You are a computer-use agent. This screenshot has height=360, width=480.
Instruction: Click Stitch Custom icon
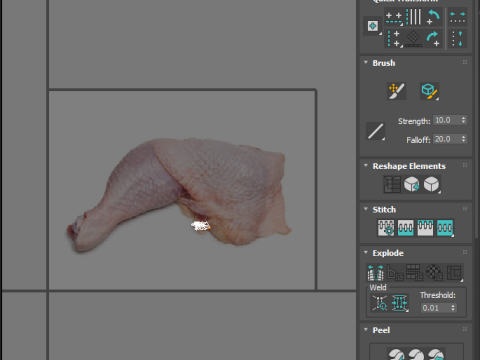(445, 228)
